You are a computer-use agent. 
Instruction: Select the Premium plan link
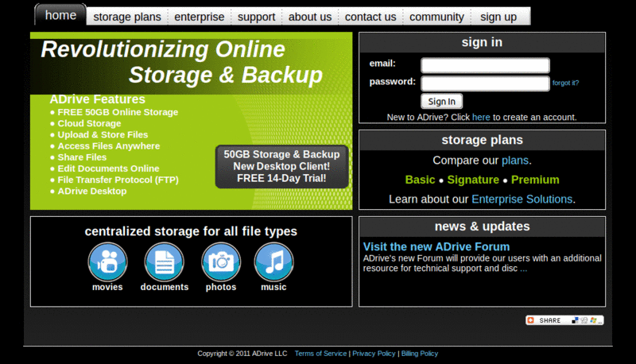[535, 180]
